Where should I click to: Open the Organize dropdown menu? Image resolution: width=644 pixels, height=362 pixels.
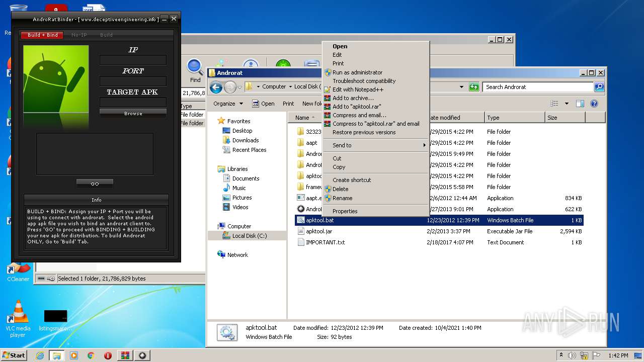coord(228,104)
